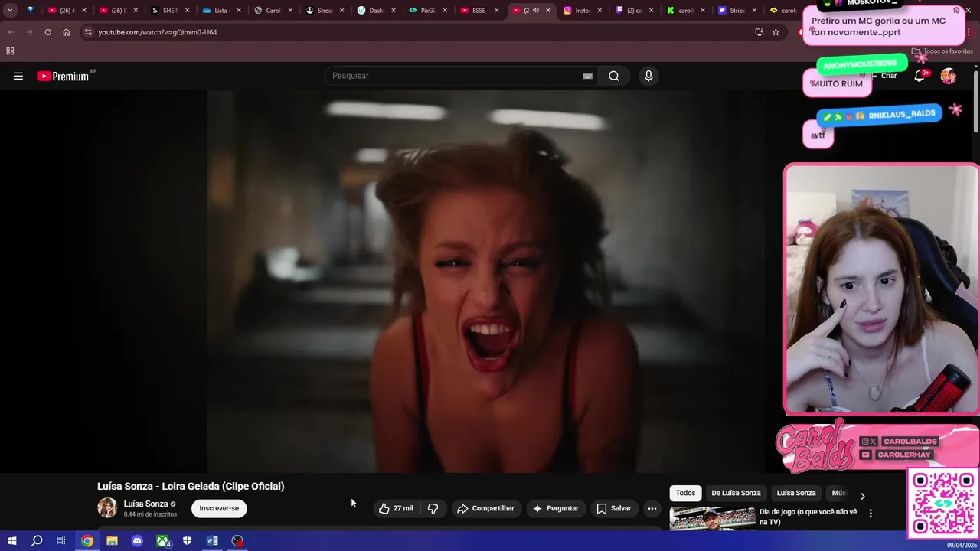Image resolution: width=980 pixels, height=551 pixels.
Task: Open options for 'Dia de jogo' video
Action: click(871, 514)
